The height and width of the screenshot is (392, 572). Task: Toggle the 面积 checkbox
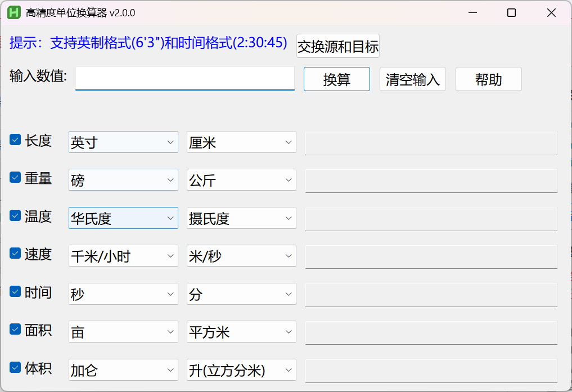click(x=15, y=330)
